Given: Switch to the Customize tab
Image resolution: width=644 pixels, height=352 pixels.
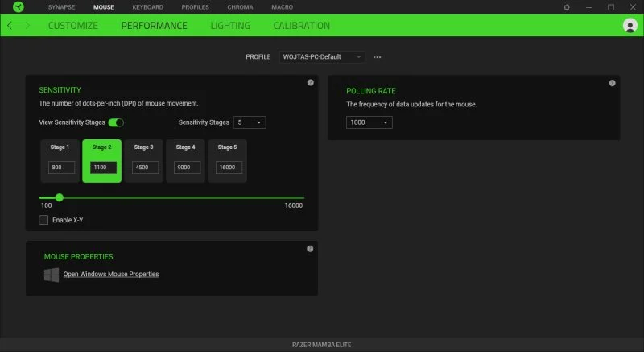Looking at the screenshot, I should [73, 26].
